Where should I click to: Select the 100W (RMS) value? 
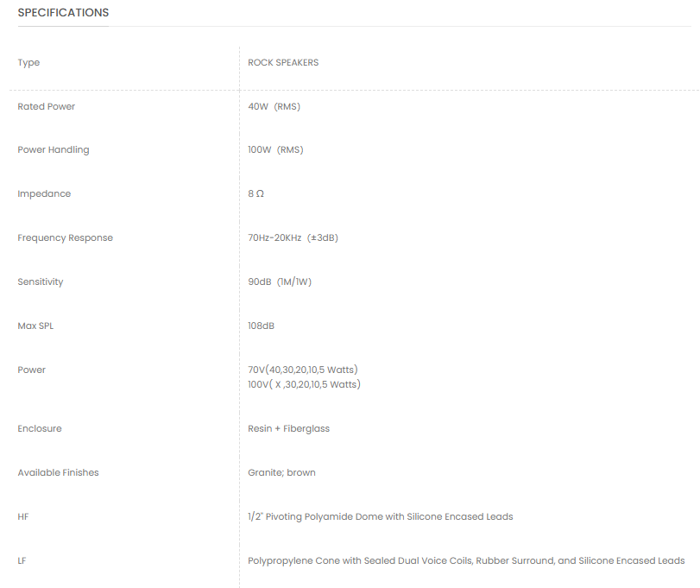tap(275, 149)
